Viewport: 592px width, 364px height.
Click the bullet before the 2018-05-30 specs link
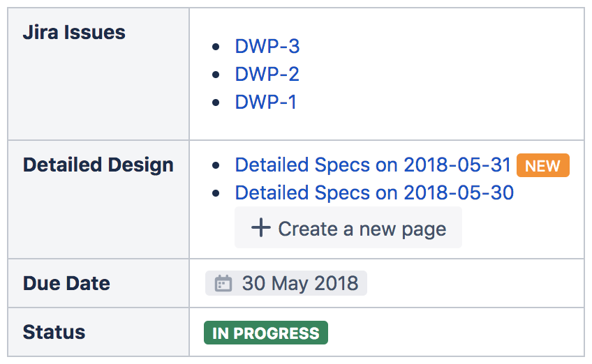point(216,193)
